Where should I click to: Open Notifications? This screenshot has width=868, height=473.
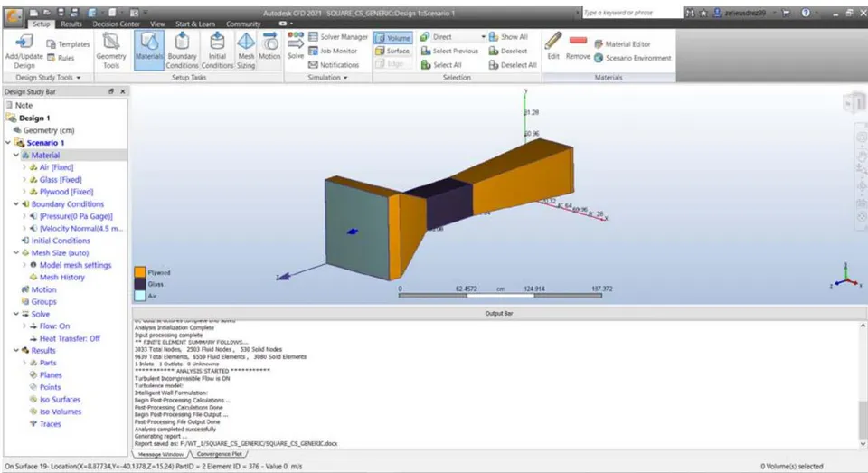tap(334, 65)
